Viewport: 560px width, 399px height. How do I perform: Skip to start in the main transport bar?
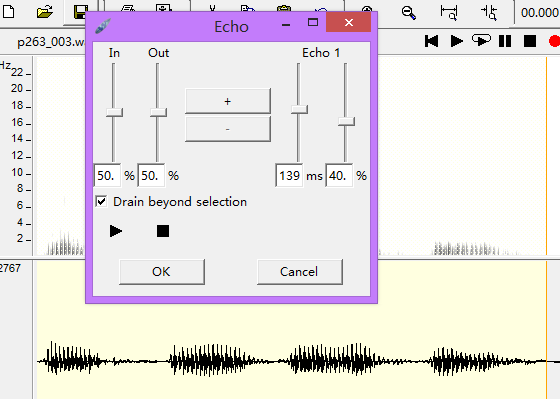pos(431,41)
